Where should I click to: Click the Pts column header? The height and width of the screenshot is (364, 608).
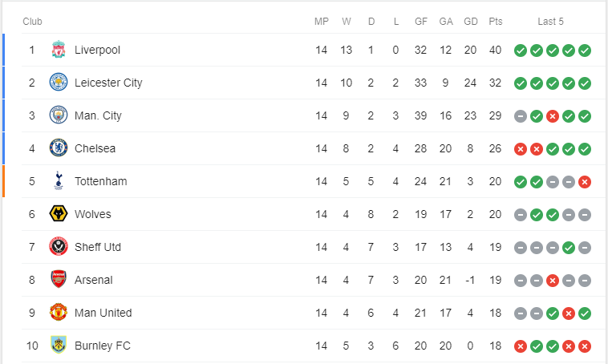click(495, 21)
